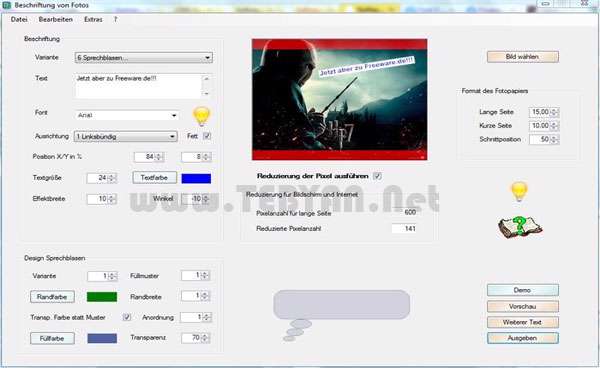This screenshot has height=368, width=600.
Task: Click the Position X stepper showing 84
Action: click(149, 157)
